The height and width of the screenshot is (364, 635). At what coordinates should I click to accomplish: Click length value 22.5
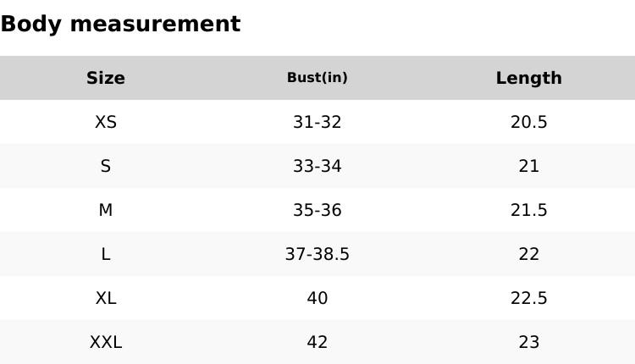(x=529, y=298)
